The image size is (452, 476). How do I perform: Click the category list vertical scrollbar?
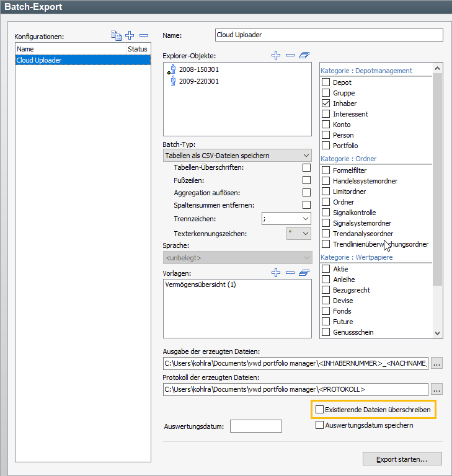click(x=438, y=186)
